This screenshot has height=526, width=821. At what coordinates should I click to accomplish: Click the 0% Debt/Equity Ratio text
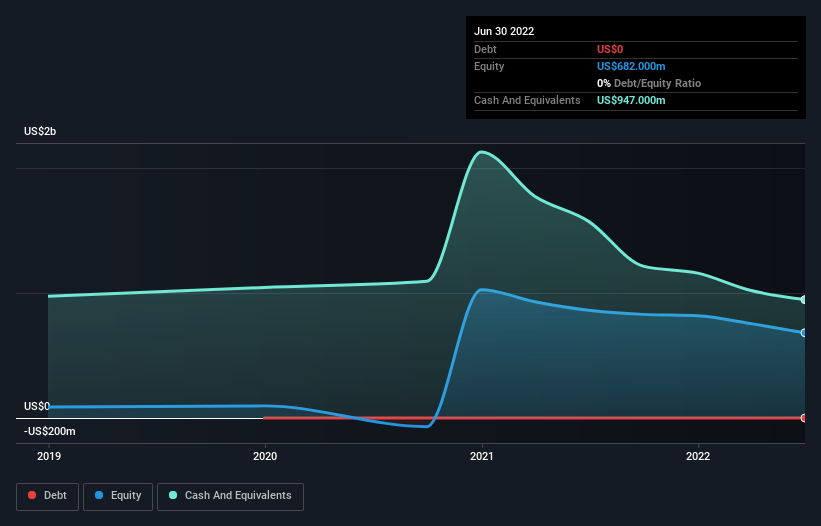pyautogui.click(x=649, y=83)
